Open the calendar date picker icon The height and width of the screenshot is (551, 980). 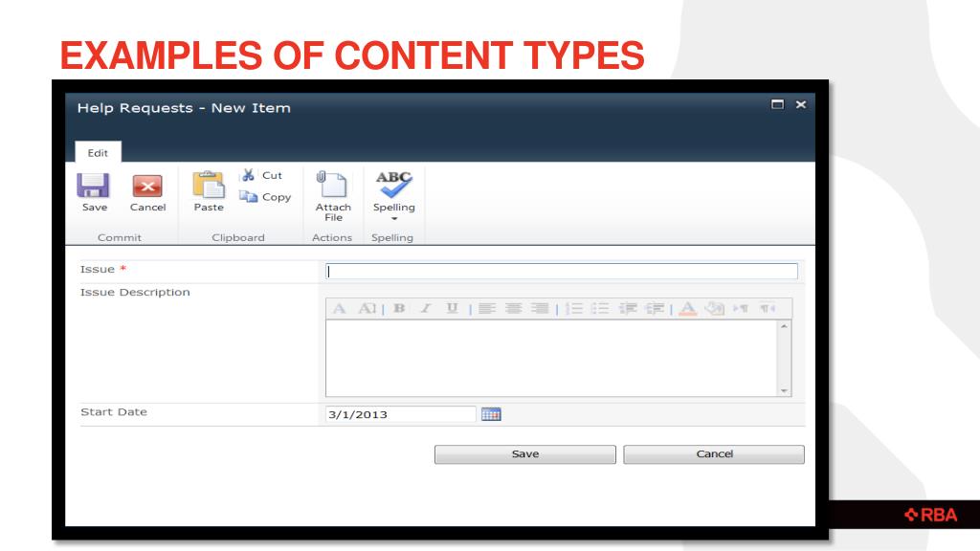coord(491,414)
